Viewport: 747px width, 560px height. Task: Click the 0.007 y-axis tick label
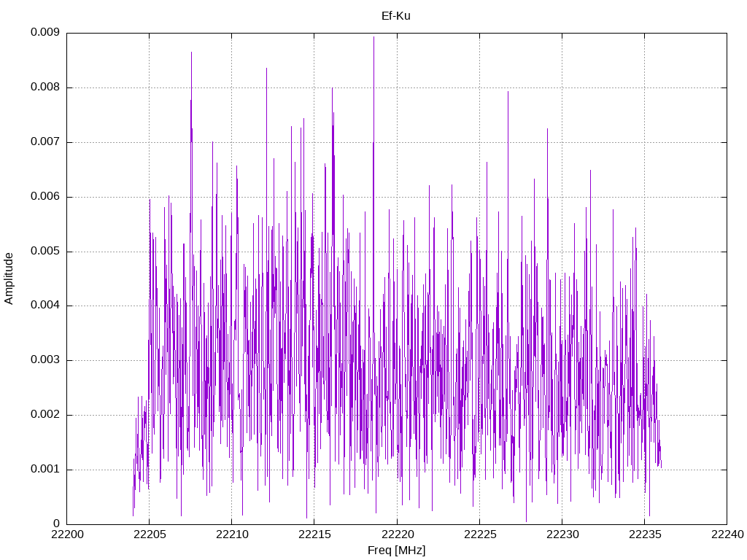point(45,142)
